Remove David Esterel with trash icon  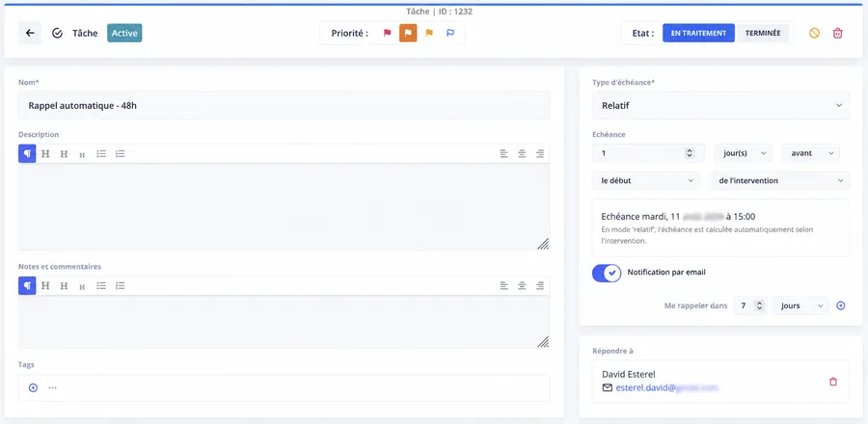tap(833, 382)
